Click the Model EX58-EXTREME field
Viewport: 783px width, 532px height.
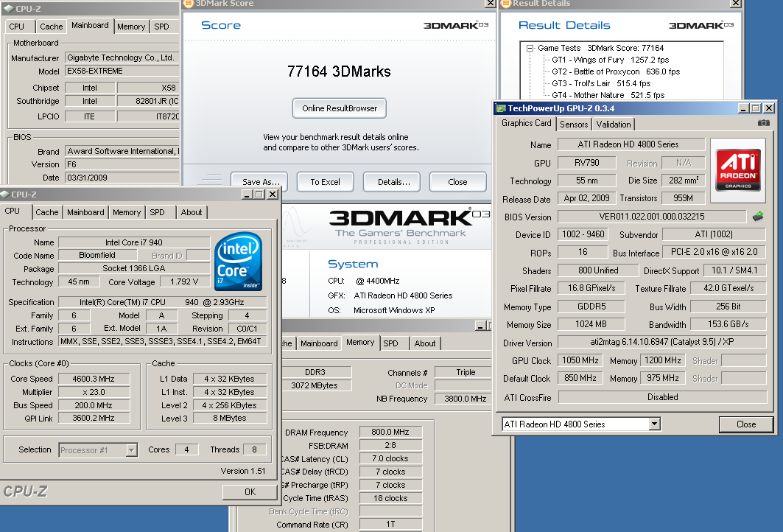(x=122, y=71)
